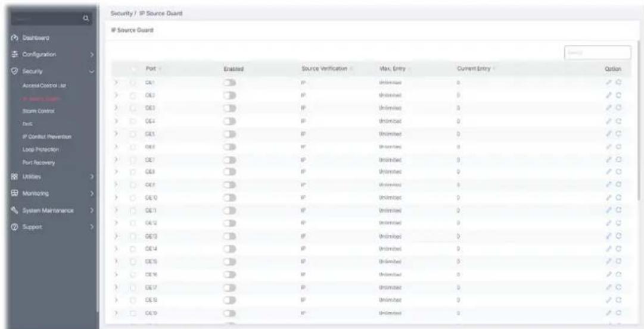Edit the GE4 port row
This screenshot has height=329, width=644.
pyautogui.click(x=609, y=121)
